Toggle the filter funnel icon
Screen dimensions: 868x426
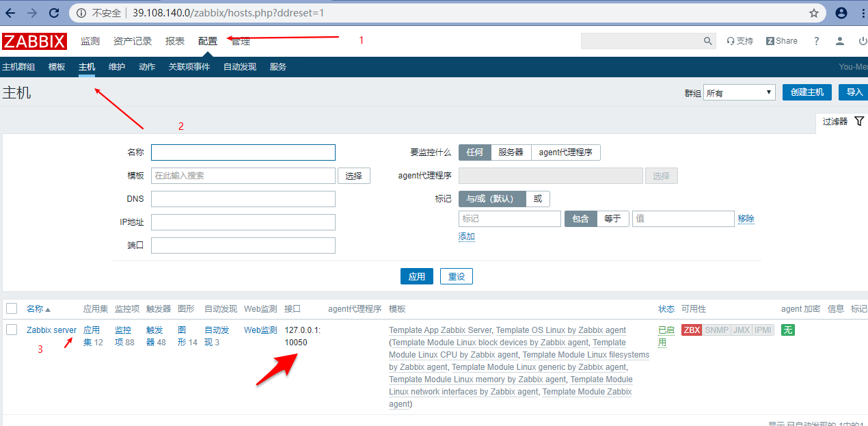(859, 121)
